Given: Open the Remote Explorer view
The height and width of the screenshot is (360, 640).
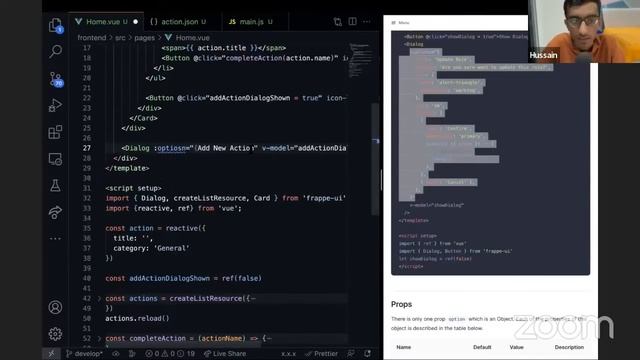Looking at the screenshot, I should pos(55,159).
